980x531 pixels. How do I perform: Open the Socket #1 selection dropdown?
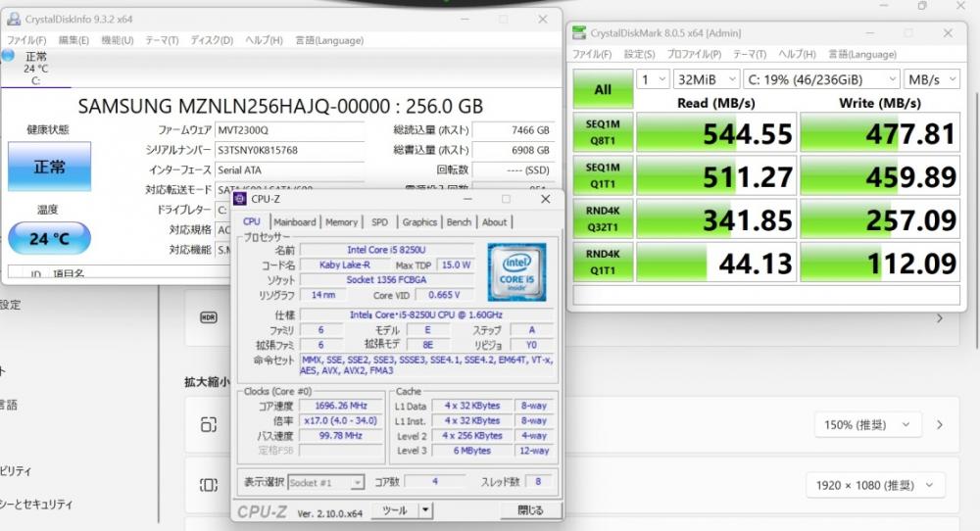[x=325, y=482]
